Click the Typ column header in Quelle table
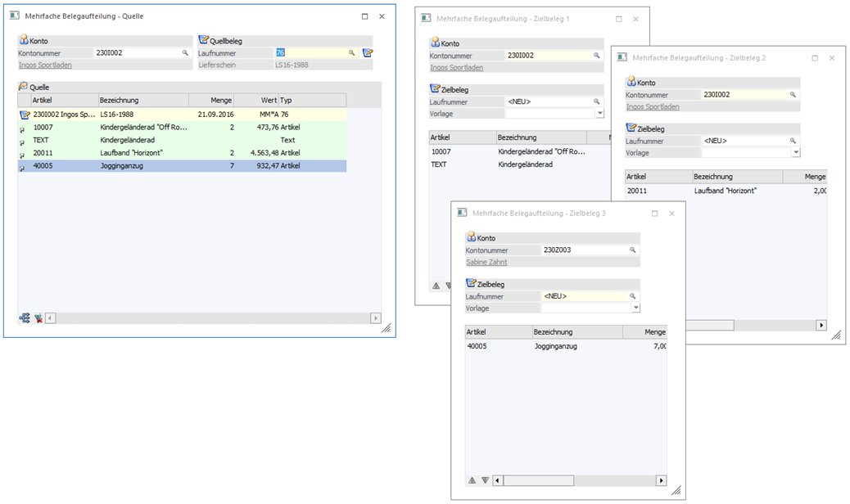The width and height of the screenshot is (850, 504). 312,100
